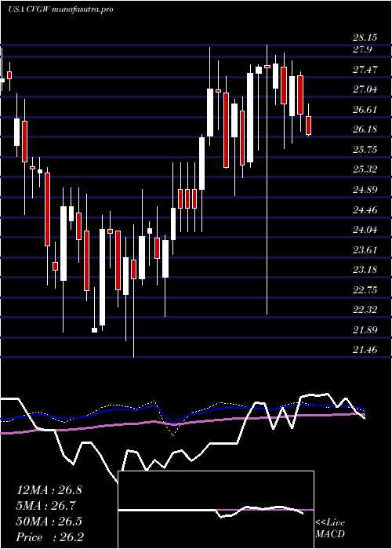Image resolution: width=392 pixels, height=549 pixels.
Task: Click the 26.61 price axis label
Action: (365, 109)
